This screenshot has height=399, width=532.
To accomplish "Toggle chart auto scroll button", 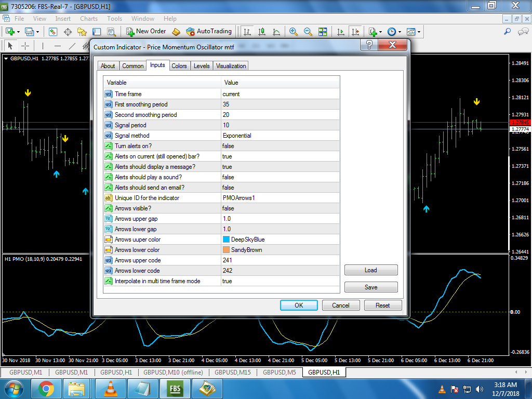I will click(x=341, y=32).
